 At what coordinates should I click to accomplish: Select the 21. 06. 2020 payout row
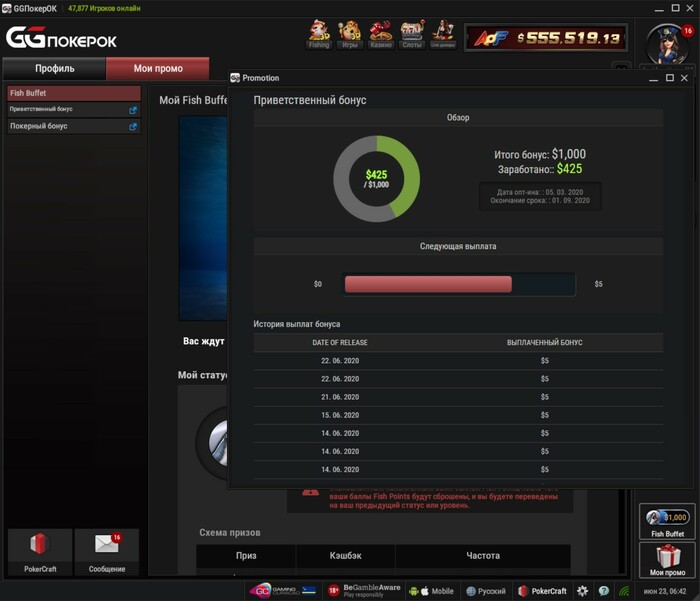458,397
